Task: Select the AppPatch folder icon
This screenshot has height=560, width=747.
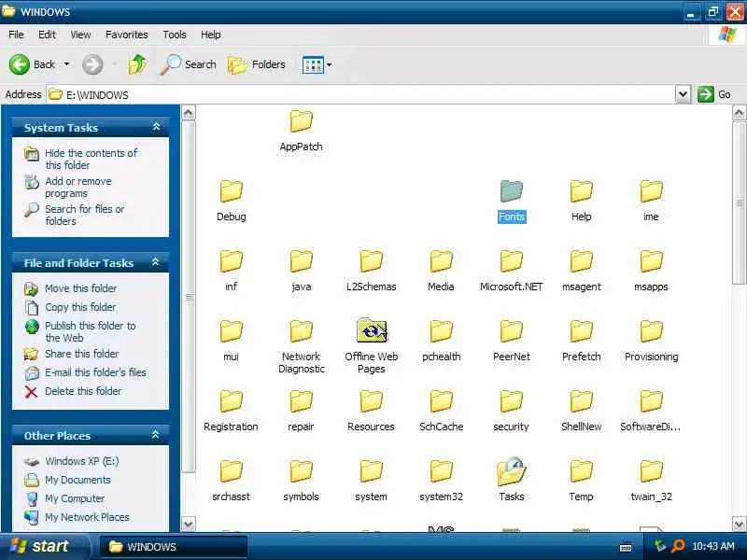Action: coord(301,121)
